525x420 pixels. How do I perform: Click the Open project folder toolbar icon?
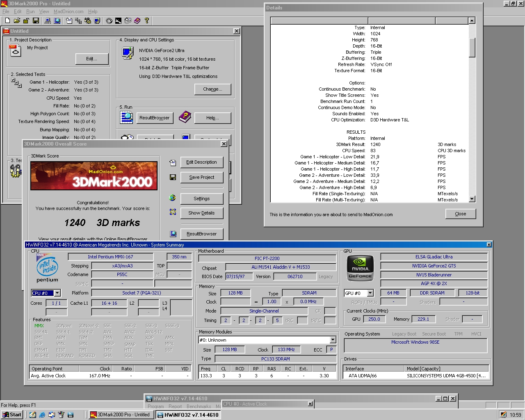click(x=17, y=21)
